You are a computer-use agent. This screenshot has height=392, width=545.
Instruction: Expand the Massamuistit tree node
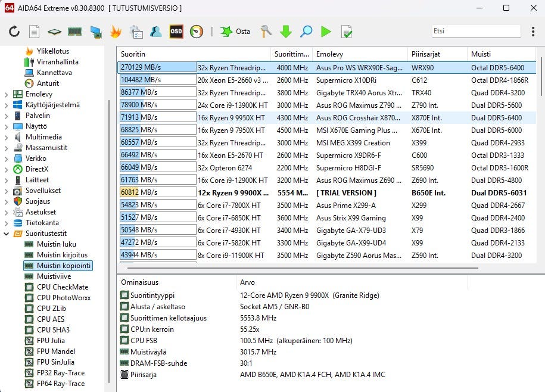point(7,148)
